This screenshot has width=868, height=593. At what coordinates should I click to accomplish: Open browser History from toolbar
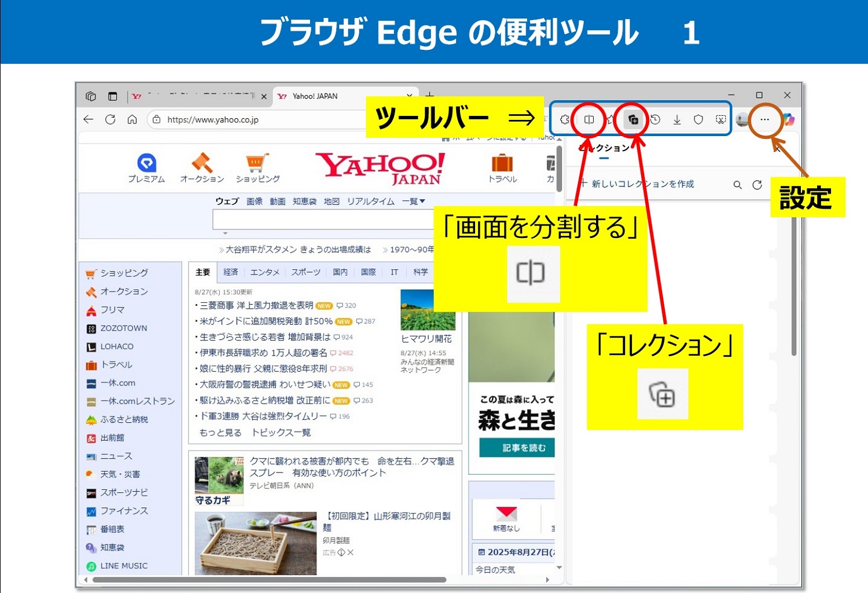click(655, 120)
